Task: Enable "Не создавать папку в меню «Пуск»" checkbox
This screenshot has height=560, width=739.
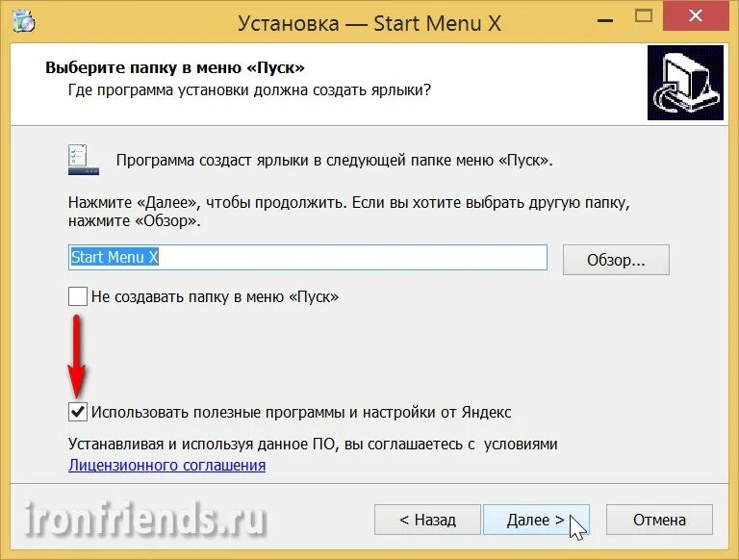Action: pyautogui.click(x=78, y=297)
